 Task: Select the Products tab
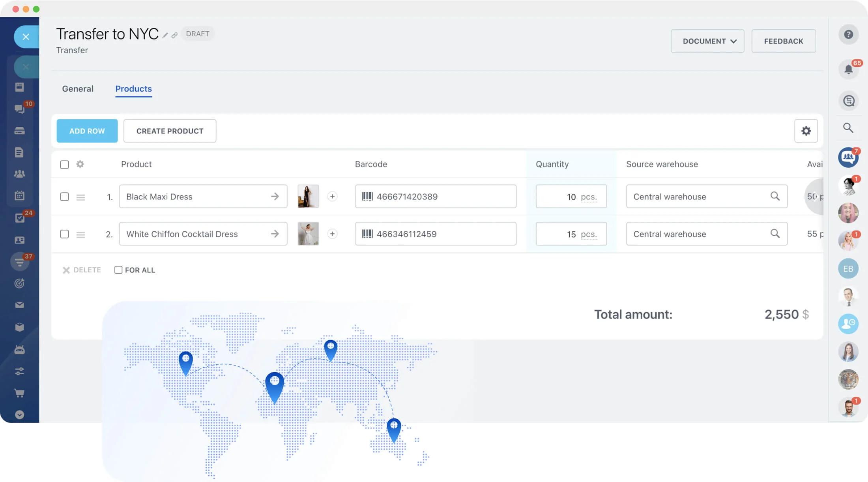tap(133, 89)
